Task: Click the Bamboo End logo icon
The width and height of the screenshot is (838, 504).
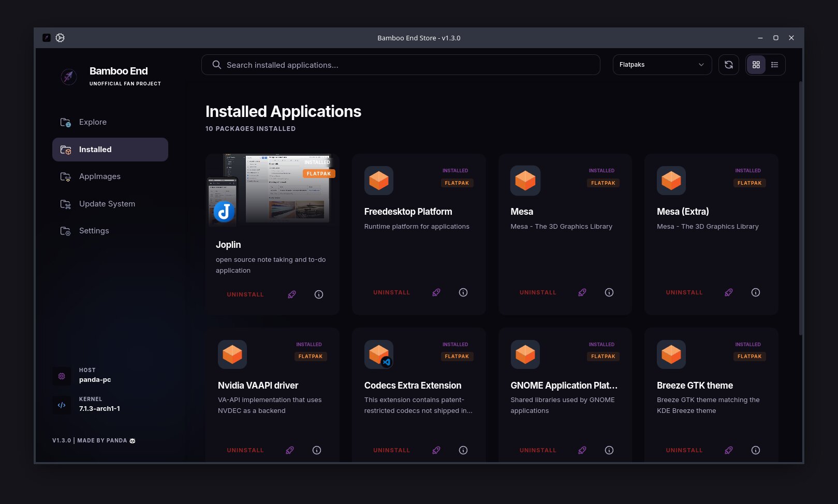Action: click(69, 77)
